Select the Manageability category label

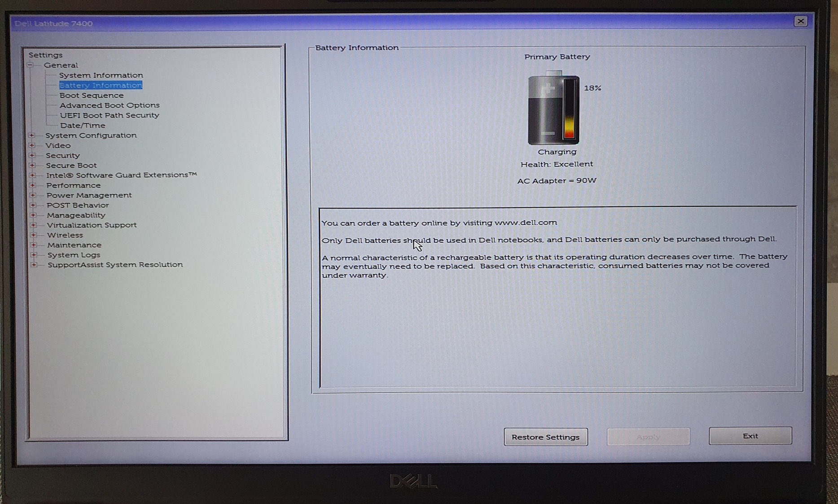pos(76,215)
